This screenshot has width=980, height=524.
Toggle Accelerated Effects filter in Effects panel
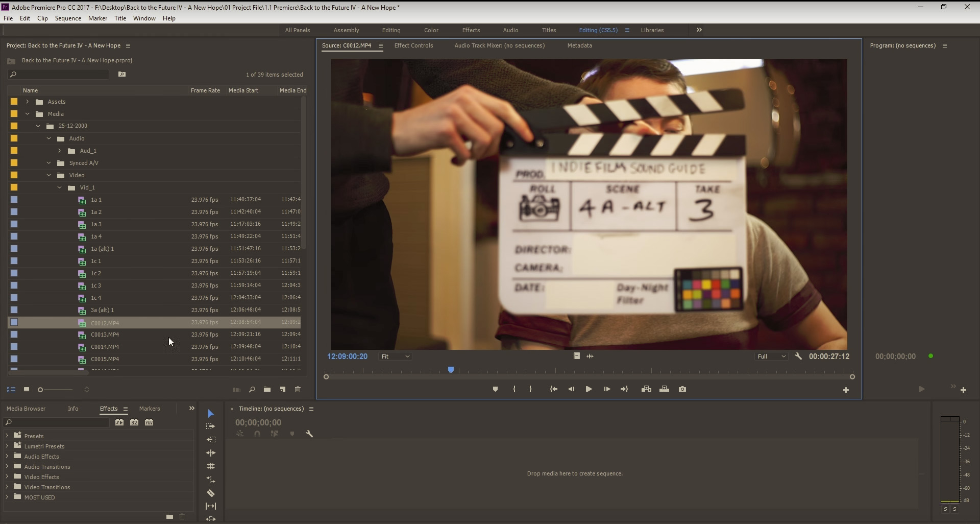[119, 422]
